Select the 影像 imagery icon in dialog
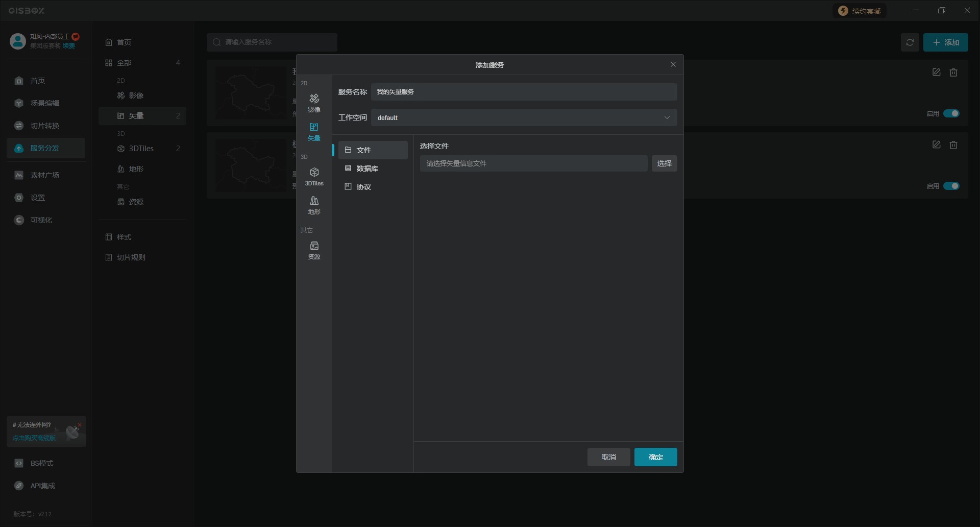 coord(314,103)
